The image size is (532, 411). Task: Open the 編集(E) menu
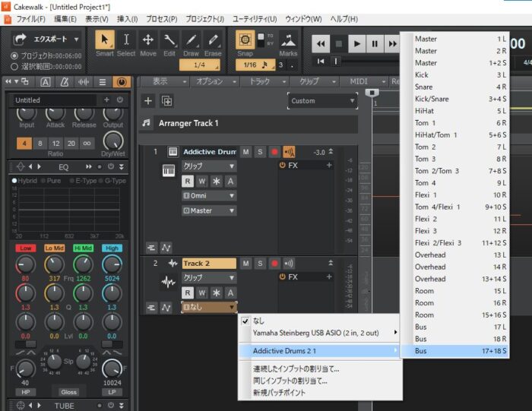pos(65,19)
